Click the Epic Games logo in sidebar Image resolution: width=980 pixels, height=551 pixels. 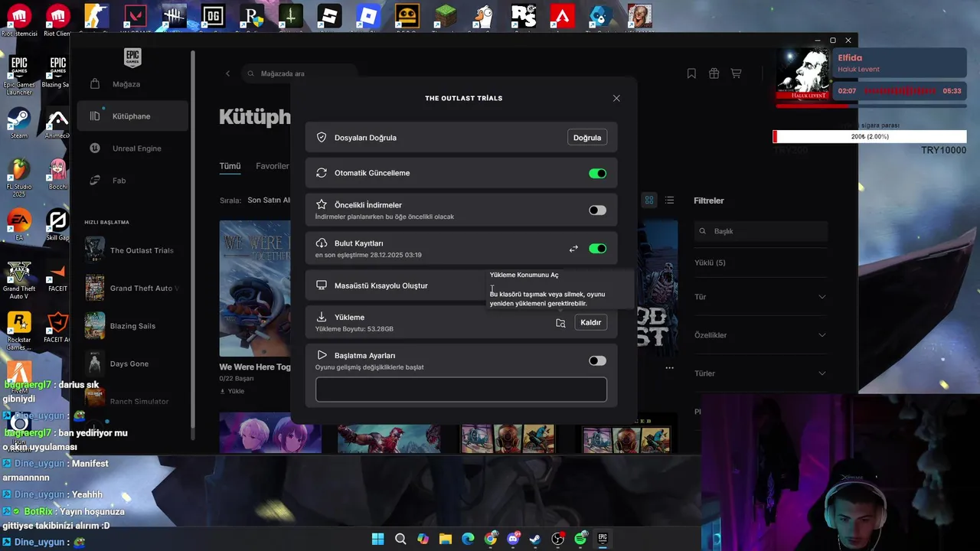coord(132,57)
